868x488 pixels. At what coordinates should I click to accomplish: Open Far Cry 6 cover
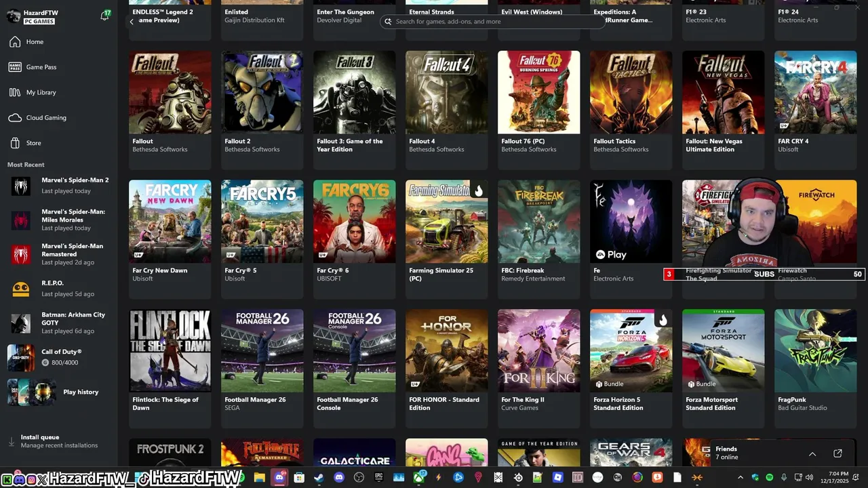coord(354,222)
